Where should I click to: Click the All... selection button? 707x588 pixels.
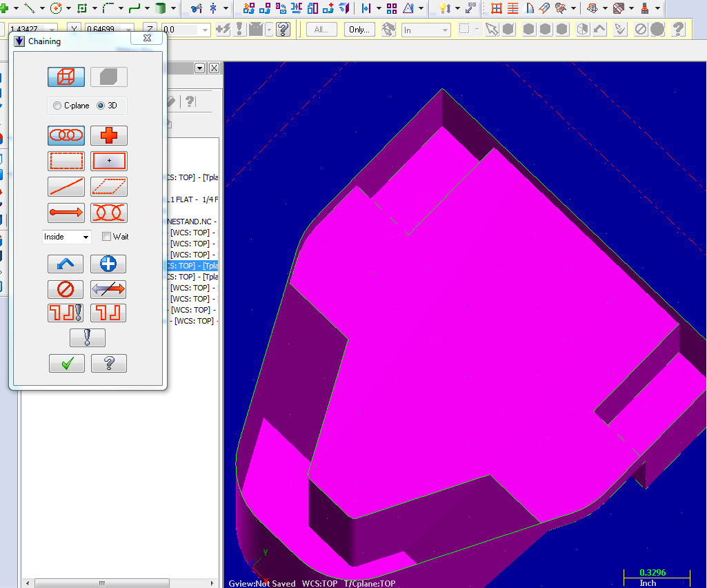pos(321,30)
